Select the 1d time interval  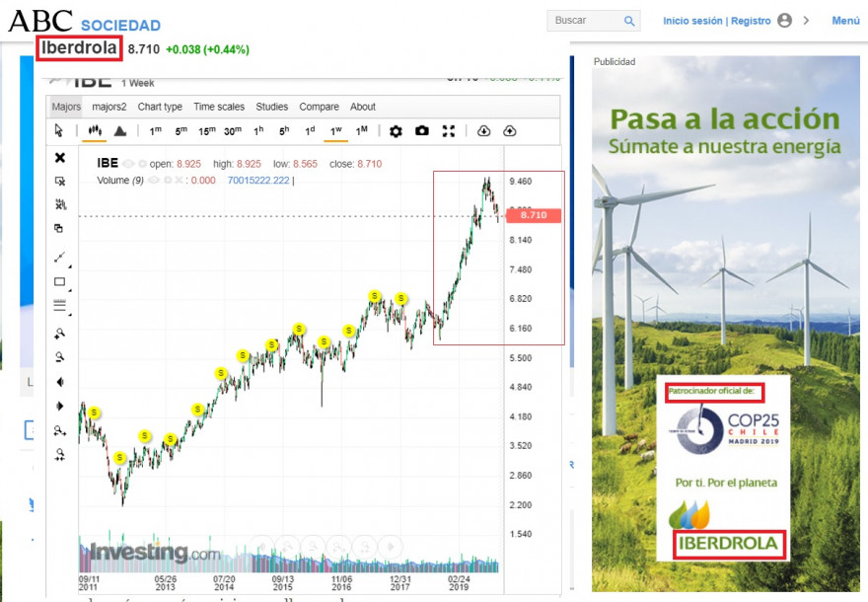point(310,131)
